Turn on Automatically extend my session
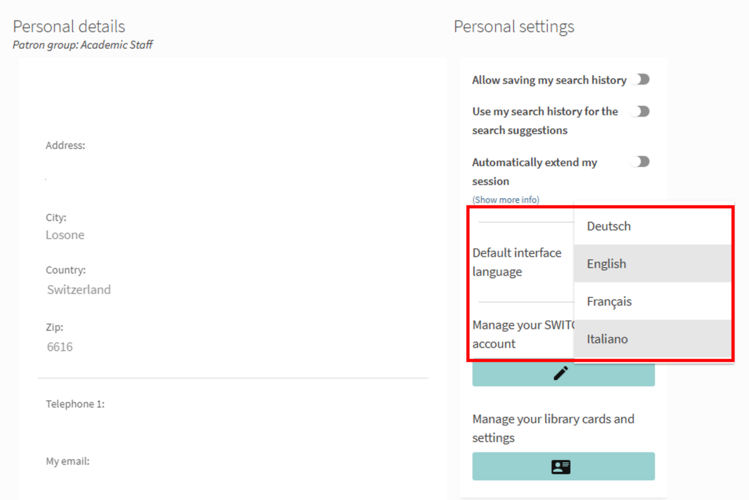749x500 pixels. [641, 161]
